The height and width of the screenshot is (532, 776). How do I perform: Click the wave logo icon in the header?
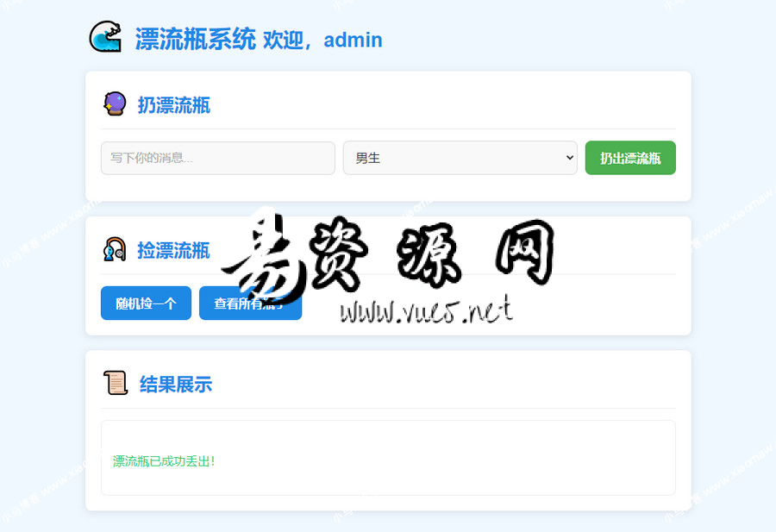click(x=106, y=37)
